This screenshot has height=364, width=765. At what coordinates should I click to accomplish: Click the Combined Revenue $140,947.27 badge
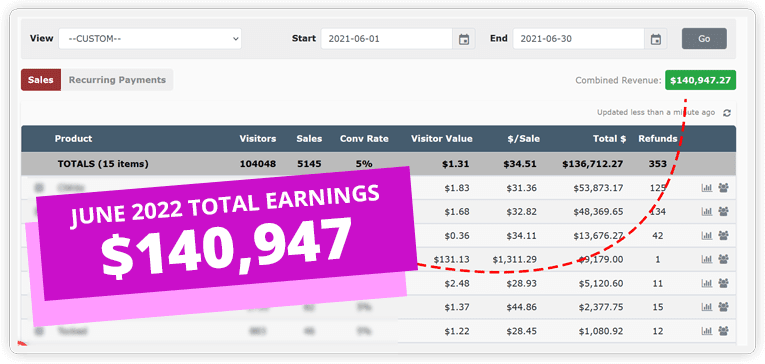[700, 81]
